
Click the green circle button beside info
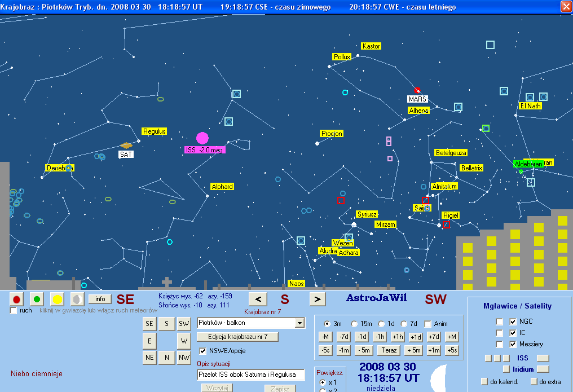(x=37, y=299)
